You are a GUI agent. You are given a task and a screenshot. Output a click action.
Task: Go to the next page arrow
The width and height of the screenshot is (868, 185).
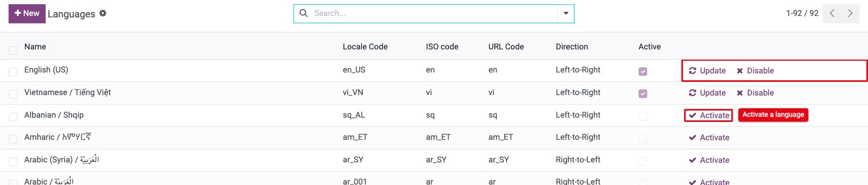pyautogui.click(x=850, y=13)
